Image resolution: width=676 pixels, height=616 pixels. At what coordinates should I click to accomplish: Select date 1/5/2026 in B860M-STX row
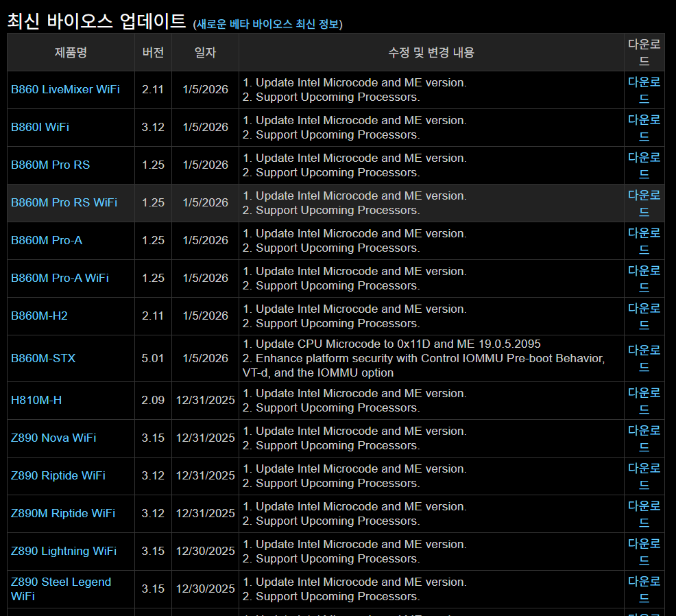pyautogui.click(x=205, y=359)
